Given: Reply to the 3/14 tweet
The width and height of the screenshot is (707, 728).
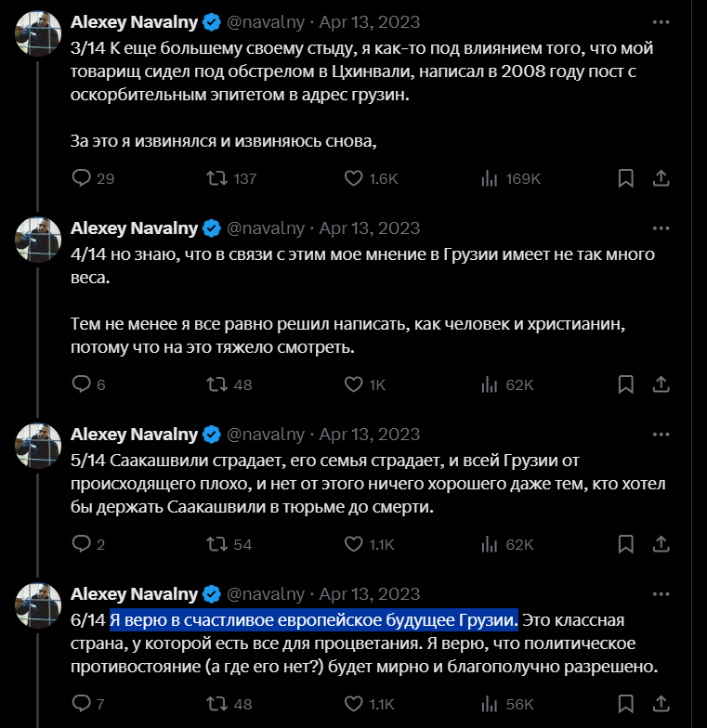Looking at the screenshot, I should point(82,178).
